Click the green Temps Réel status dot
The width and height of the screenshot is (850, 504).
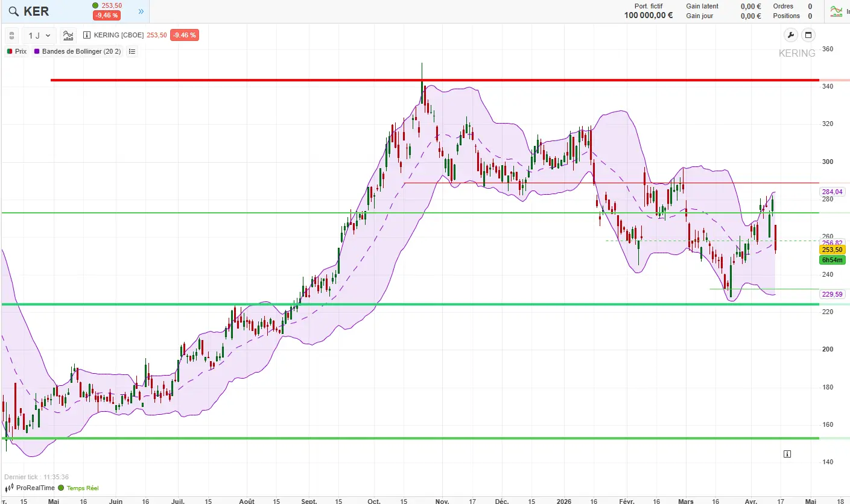60,488
